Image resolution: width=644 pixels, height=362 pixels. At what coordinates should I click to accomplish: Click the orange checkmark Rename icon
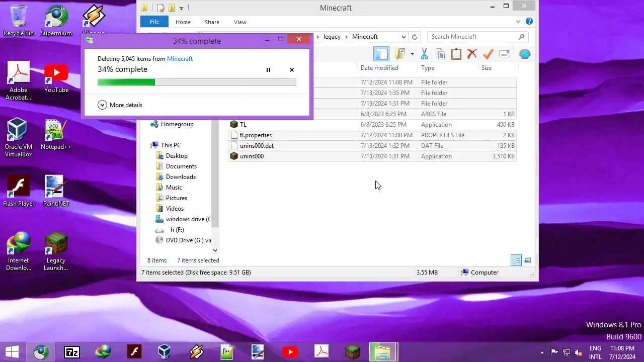click(488, 54)
